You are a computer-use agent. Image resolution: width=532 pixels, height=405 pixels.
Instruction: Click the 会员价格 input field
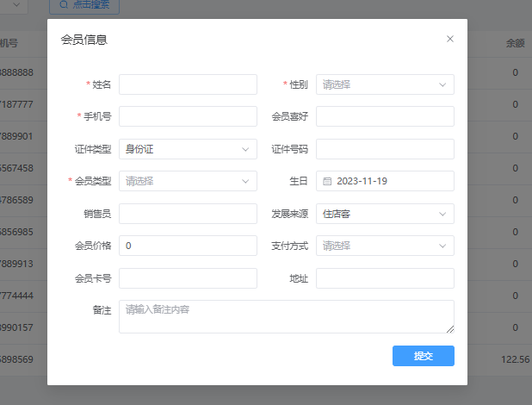click(188, 246)
